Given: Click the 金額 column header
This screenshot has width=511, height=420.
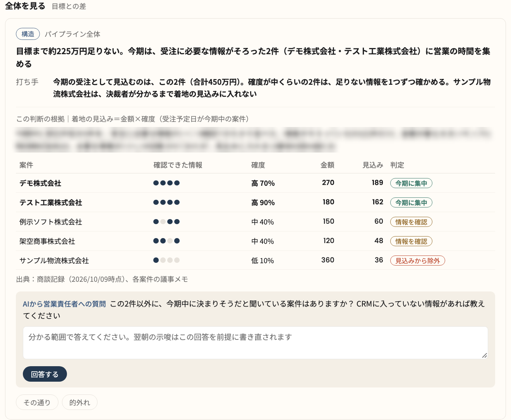Looking at the screenshot, I should point(328,165).
